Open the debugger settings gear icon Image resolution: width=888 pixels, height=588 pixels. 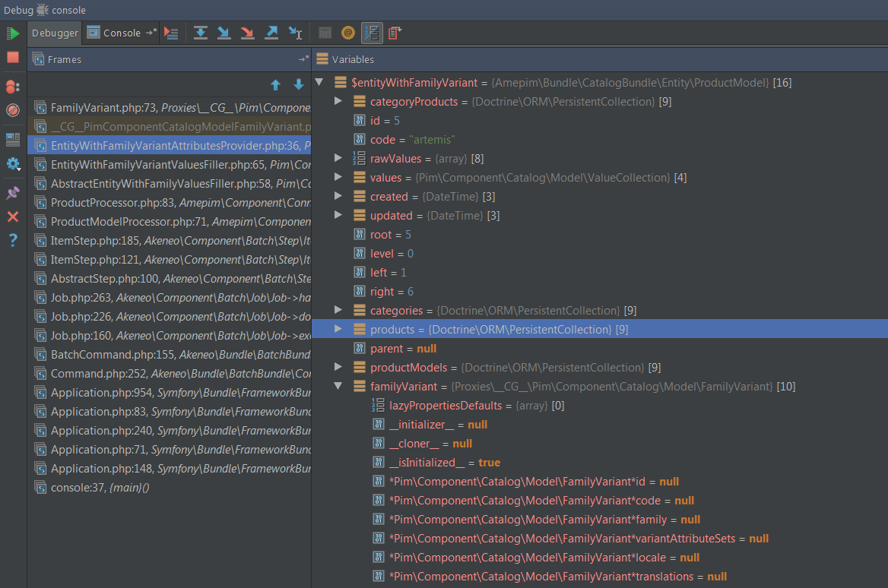click(13, 164)
